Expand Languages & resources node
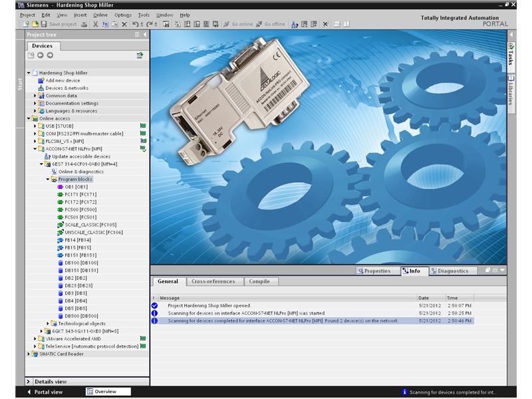Image resolution: width=532 pixels, height=399 pixels. [35, 111]
